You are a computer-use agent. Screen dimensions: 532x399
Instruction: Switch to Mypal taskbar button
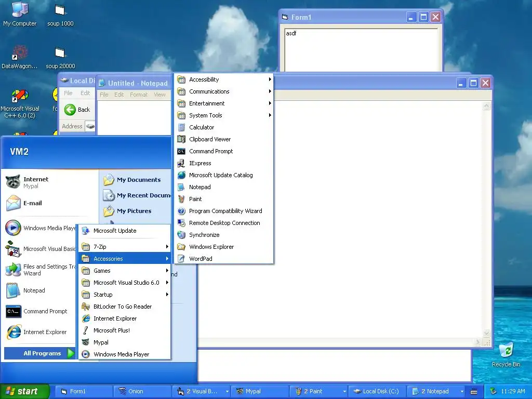(260, 392)
